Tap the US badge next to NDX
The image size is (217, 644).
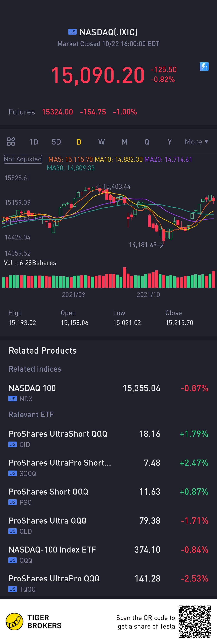click(x=13, y=399)
